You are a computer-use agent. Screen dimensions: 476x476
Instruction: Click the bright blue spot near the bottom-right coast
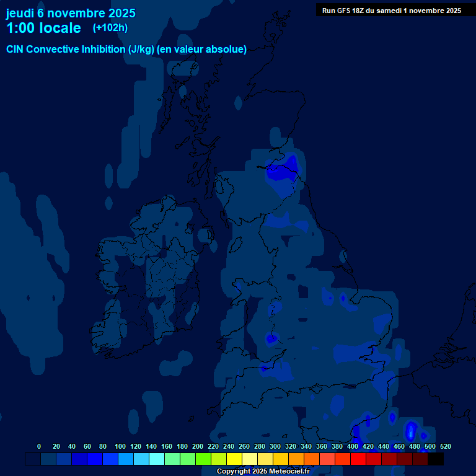(410, 430)
